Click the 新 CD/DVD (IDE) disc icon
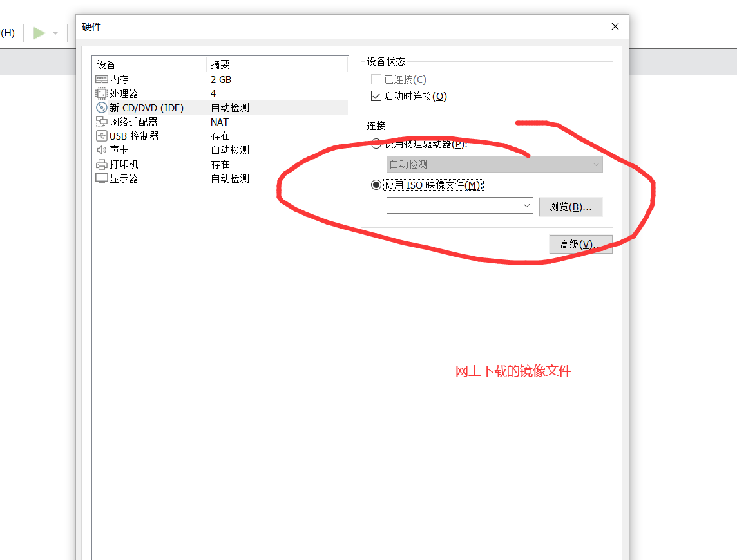The image size is (737, 560). [x=102, y=107]
